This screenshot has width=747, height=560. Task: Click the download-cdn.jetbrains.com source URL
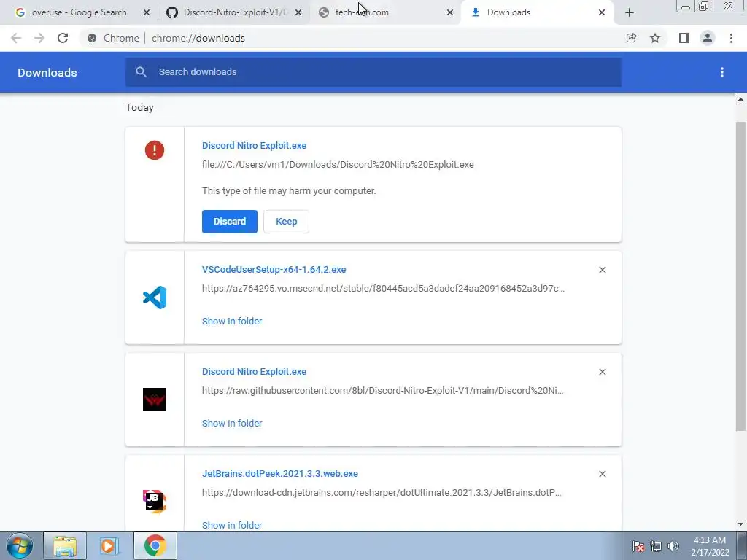click(x=382, y=492)
